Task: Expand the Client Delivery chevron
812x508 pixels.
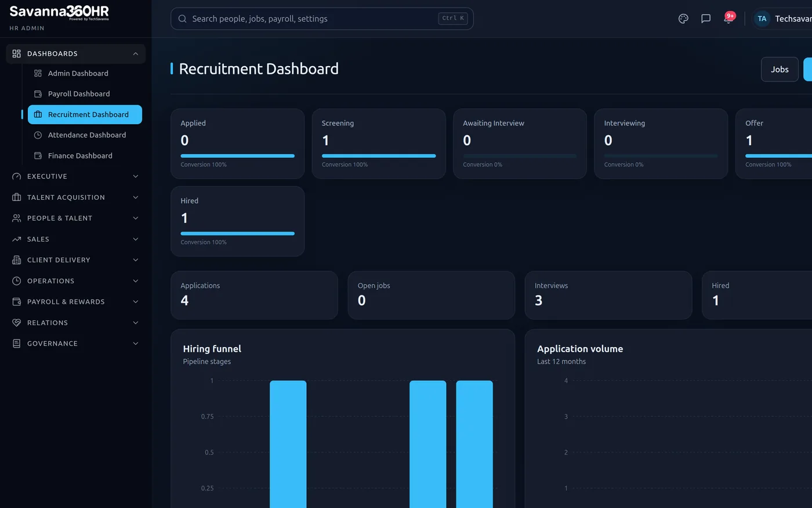Action: (x=135, y=260)
